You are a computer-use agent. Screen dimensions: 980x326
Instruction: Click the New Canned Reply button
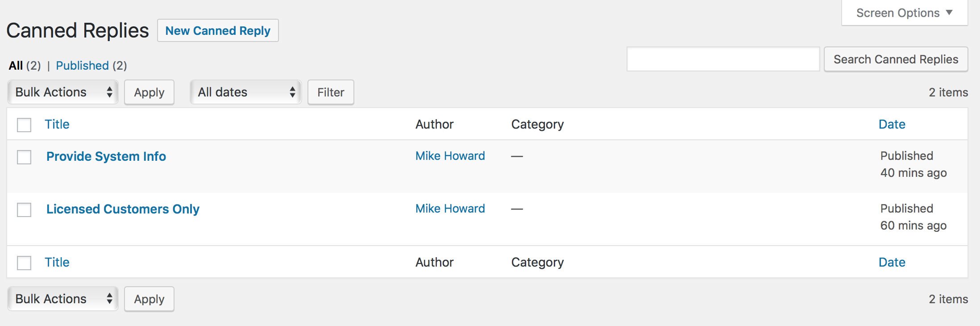click(218, 31)
